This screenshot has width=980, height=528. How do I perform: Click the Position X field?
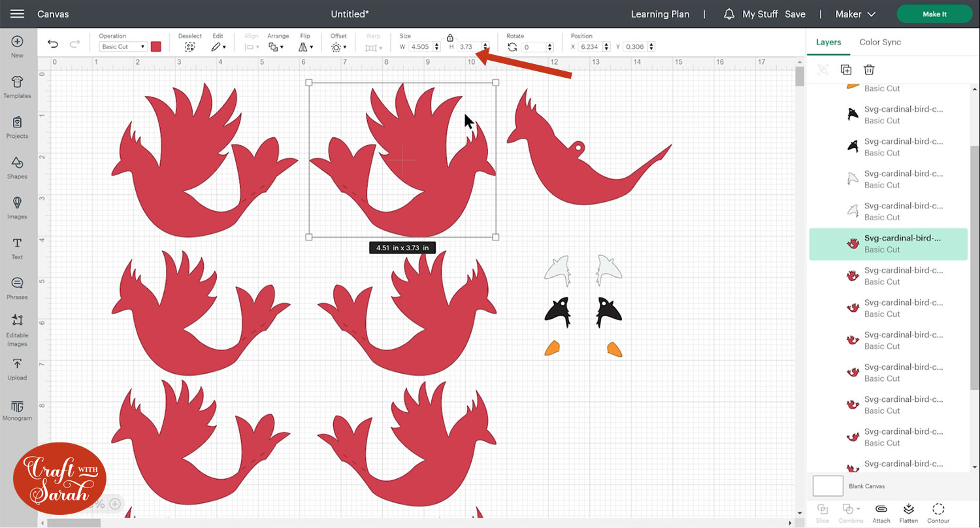589,47
